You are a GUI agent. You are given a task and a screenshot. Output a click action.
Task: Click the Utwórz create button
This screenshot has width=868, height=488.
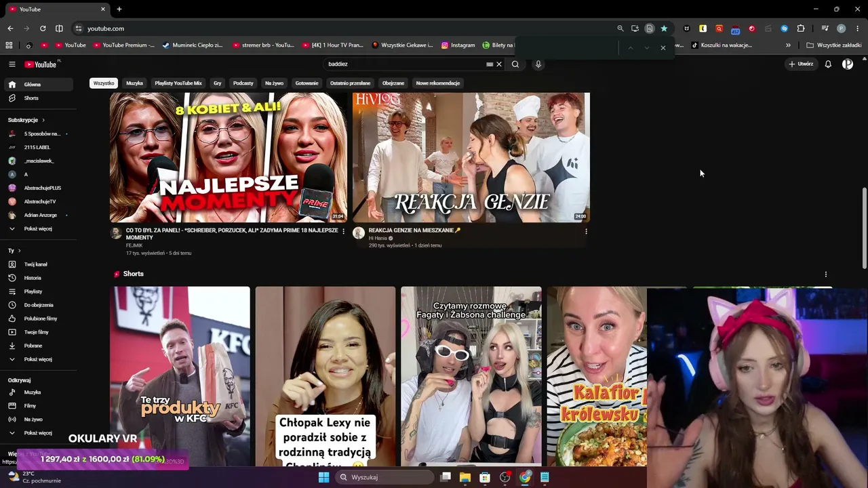pyautogui.click(x=801, y=64)
